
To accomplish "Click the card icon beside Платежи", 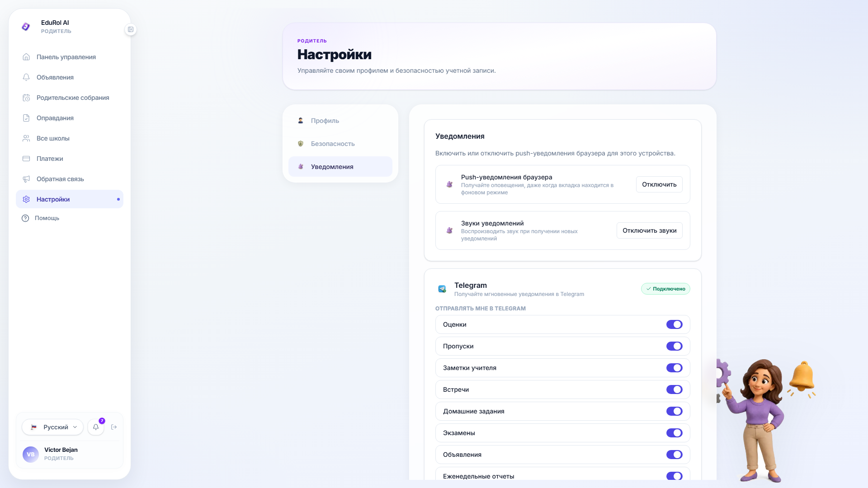I will coord(26,159).
